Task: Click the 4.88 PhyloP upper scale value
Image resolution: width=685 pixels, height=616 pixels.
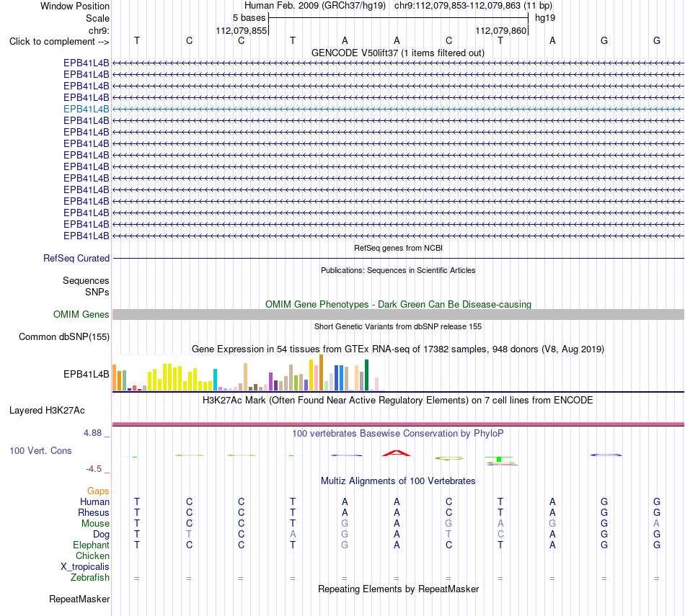Action: pyautogui.click(x=92, y=432)
